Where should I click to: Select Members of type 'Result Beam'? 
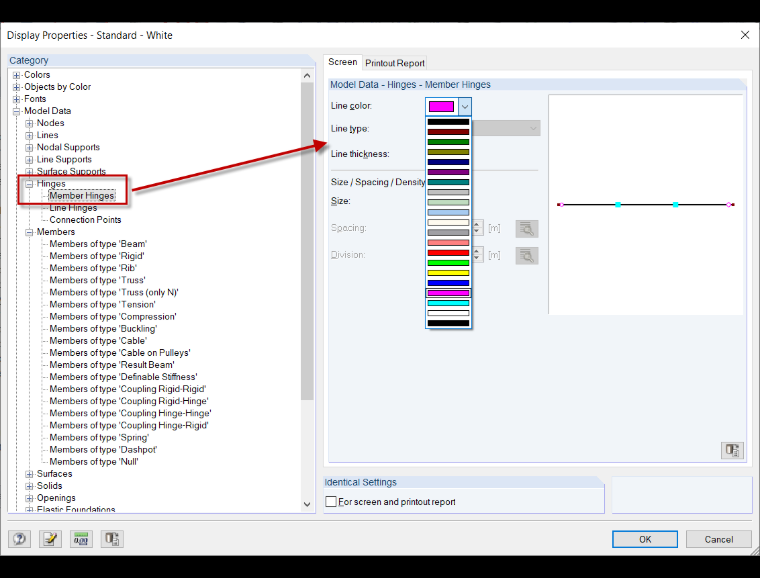click(x=112, y=365)
